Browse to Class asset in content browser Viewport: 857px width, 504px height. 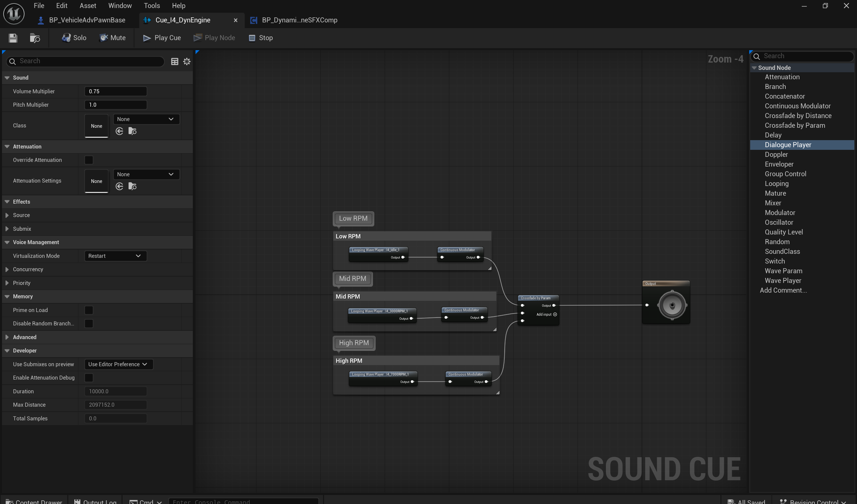(x=132, y=131)
